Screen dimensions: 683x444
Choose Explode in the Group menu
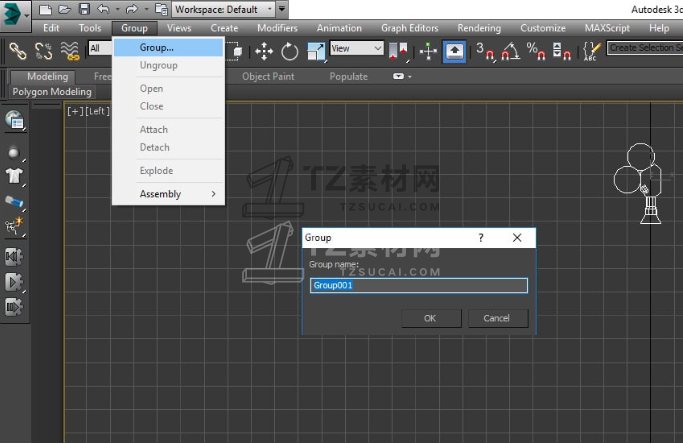click(169, 170)
